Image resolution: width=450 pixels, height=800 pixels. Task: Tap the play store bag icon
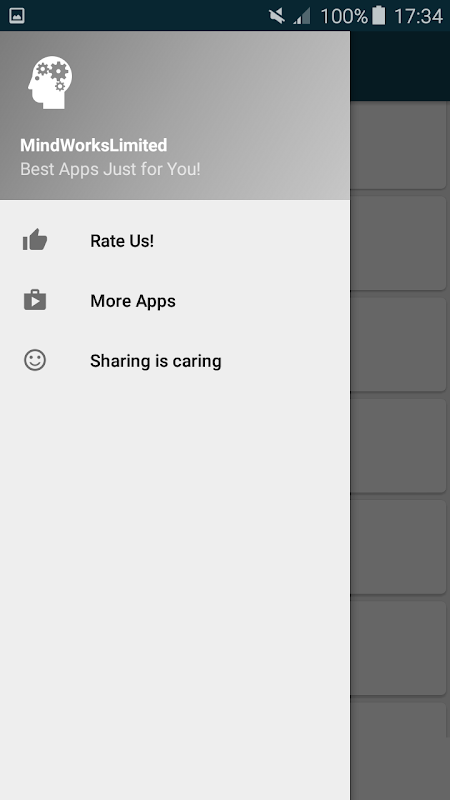35,300
